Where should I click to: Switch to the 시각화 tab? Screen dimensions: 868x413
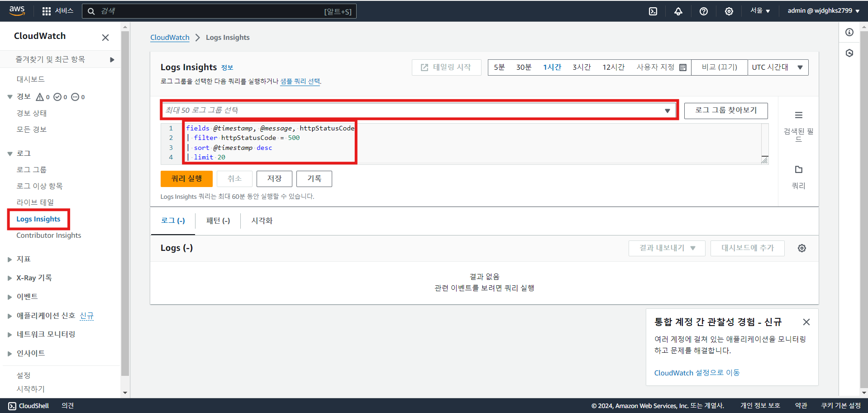[x=262, y=221]
